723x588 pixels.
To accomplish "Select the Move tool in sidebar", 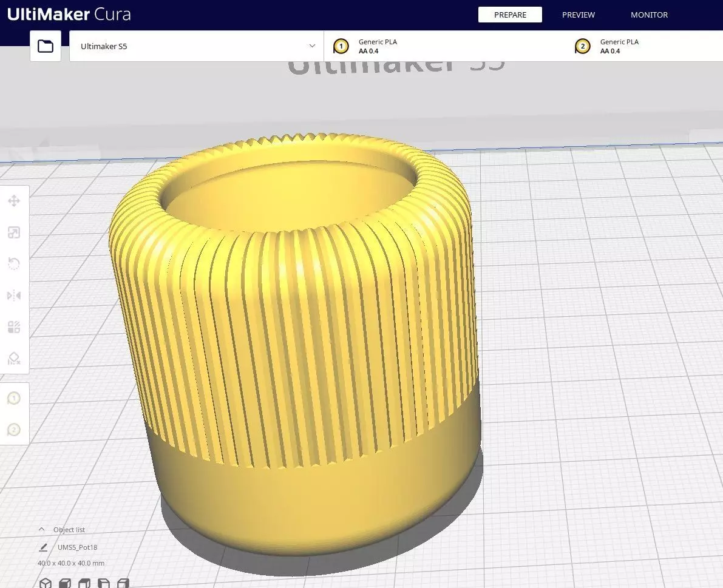I will click(x=14, y=201).
